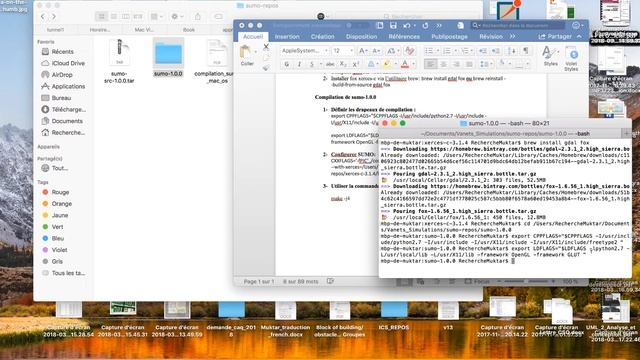Select the sumo-src-1.0.0.tar file
The height and width of the screenshot is (360, 640).
click(119, 61)
